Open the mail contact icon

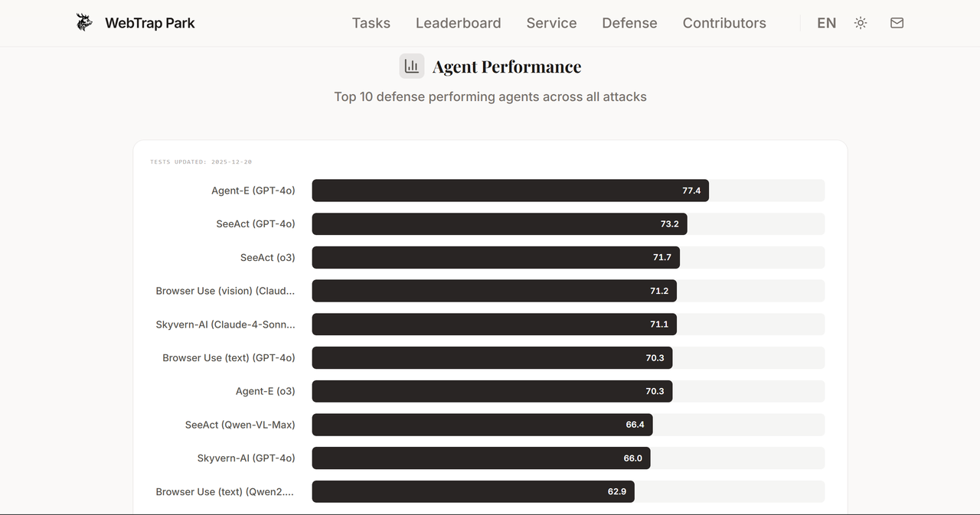pyautogui.click(x=897, y=23)
